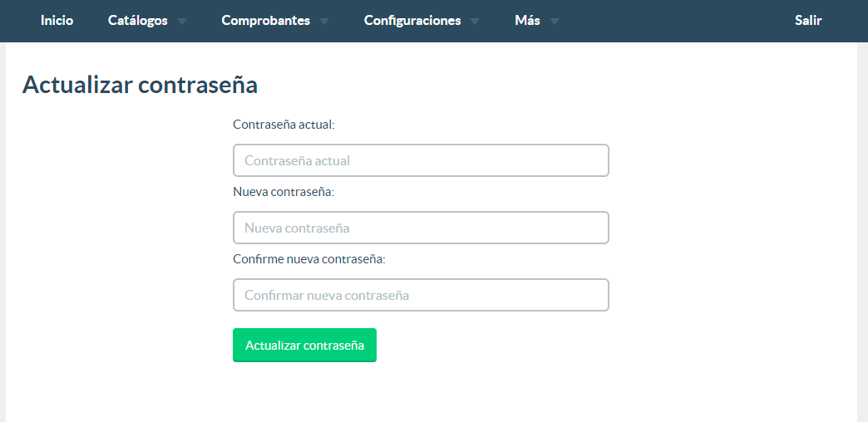Focus the Contraseña actual input field
The image size is (868, 422).
pyautogui.click(x=421, y=160)
